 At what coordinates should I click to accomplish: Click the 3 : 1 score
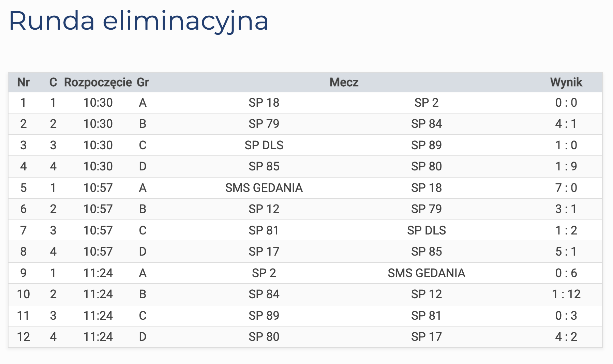point(566,209)
